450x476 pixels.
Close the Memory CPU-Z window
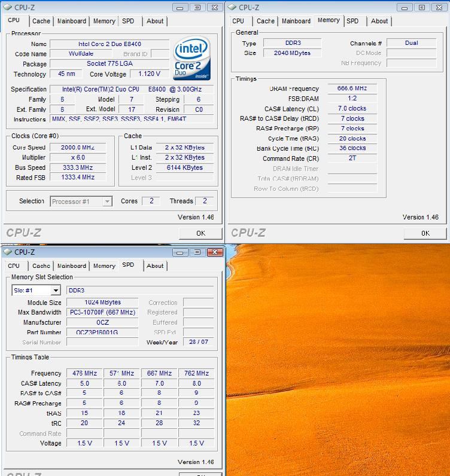[439, 7]
